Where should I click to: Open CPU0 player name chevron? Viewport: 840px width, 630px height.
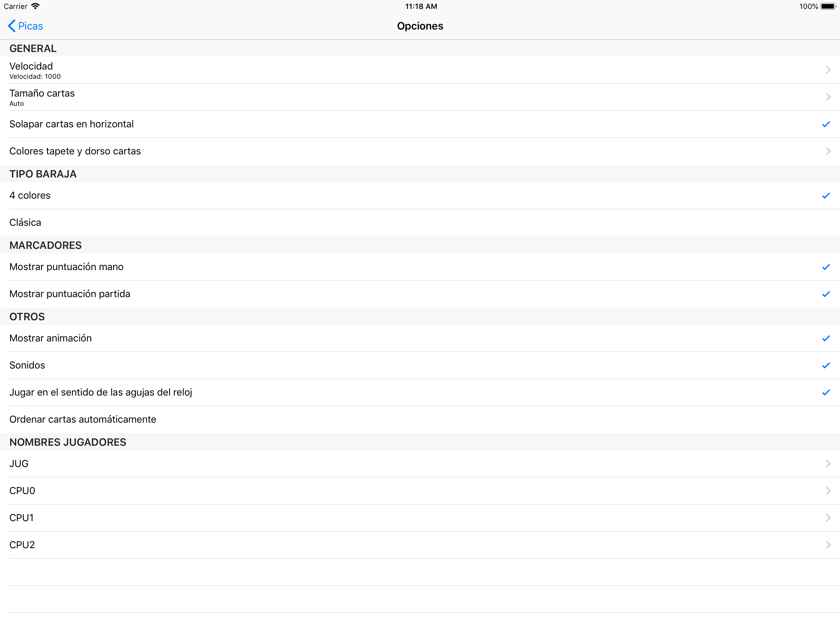[x=828, y=491]
